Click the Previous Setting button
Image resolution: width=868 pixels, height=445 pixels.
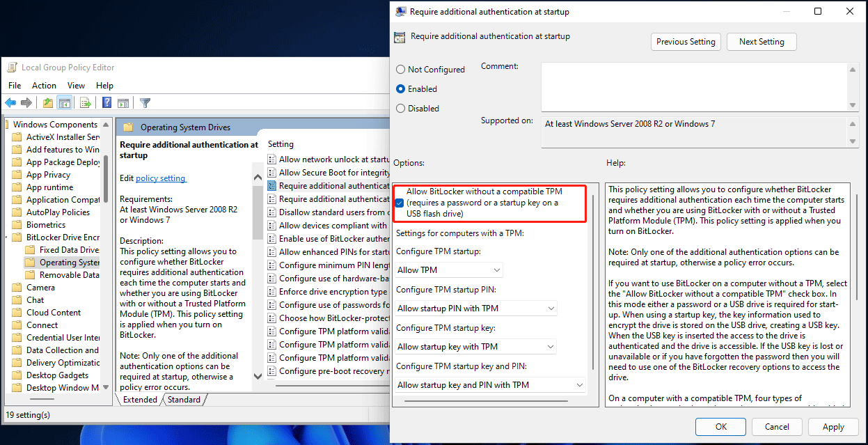click(x=686, y=42)
